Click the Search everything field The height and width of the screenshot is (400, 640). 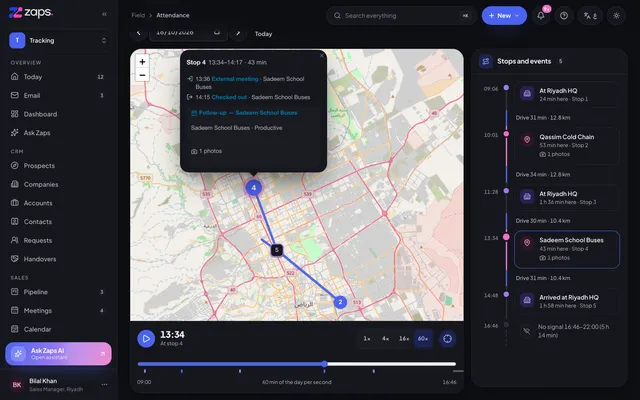(401, 16)
